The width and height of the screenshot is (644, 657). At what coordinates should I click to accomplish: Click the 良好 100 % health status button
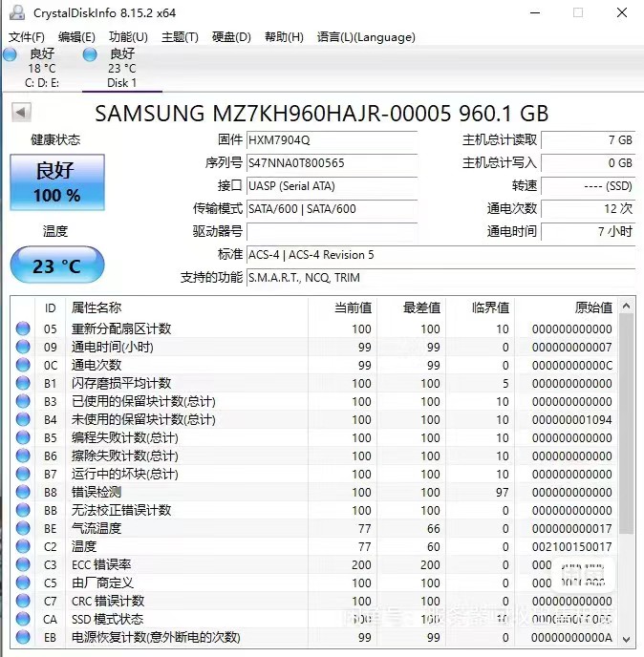(x=57, y=182)
